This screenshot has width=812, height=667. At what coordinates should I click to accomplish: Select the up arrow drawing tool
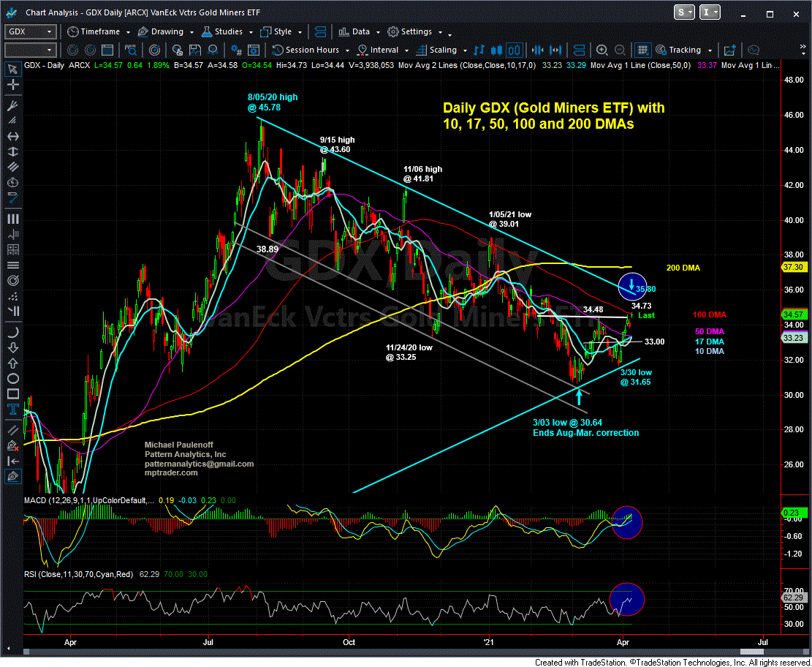click(13, 362)
